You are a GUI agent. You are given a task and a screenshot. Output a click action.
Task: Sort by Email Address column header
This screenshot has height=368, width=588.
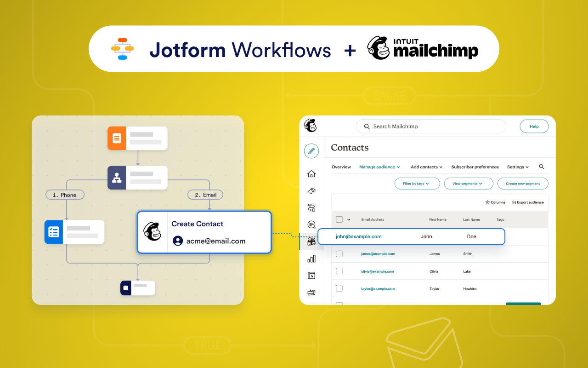[373, 220]
